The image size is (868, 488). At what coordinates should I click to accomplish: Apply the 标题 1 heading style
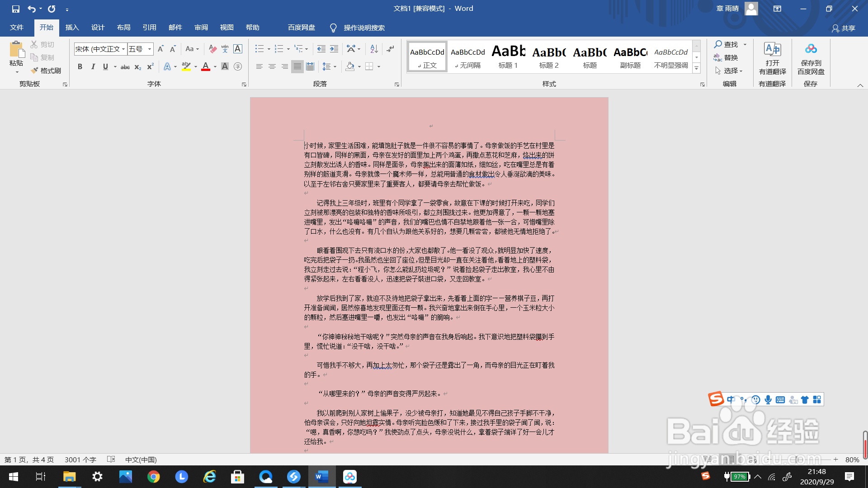pos(508,56)
